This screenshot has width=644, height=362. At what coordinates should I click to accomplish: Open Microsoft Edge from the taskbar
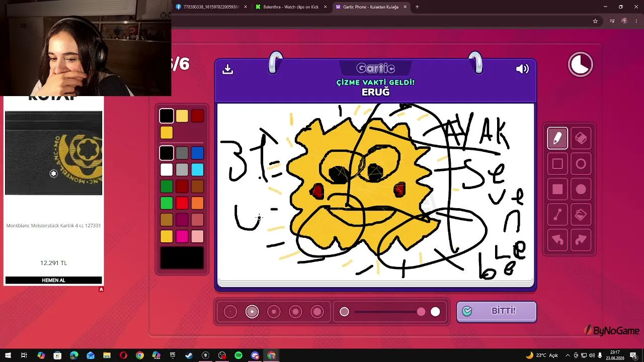(x=74, y=355)
